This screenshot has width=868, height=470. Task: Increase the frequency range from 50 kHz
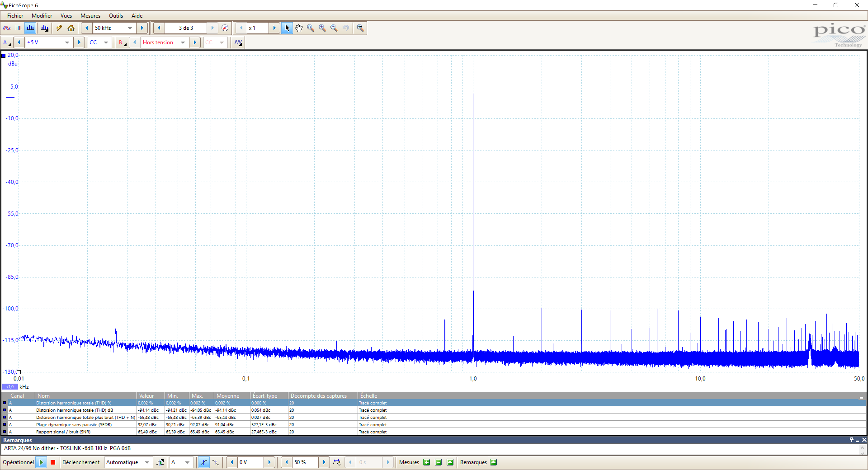[x=142, y=28]
